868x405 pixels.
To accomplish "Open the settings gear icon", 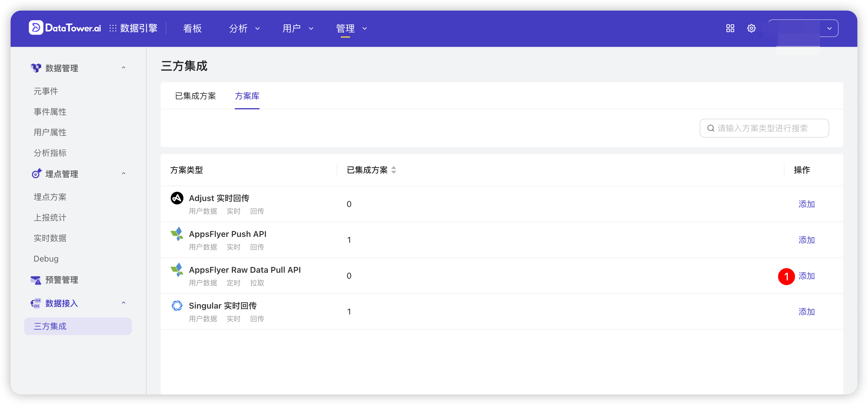I will click(751, 28).
